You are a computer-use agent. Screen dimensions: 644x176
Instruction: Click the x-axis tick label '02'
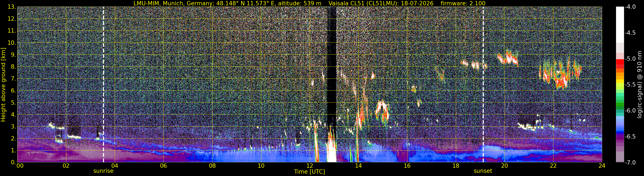[x=66, y=166]
